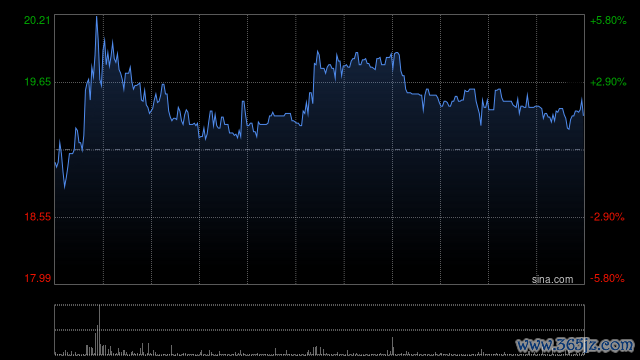
Task: Click the 19.65 price label
Action: click(38, 82)
